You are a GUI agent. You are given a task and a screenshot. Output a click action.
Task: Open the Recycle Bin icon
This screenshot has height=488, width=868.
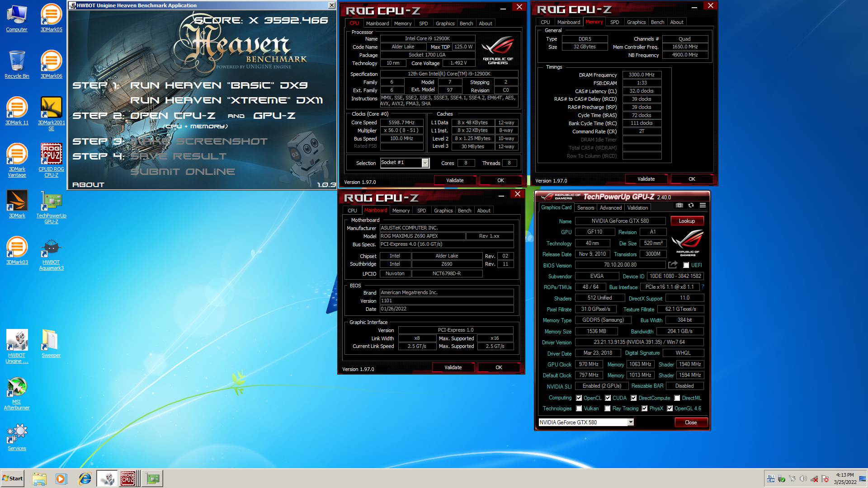(17, 65)
